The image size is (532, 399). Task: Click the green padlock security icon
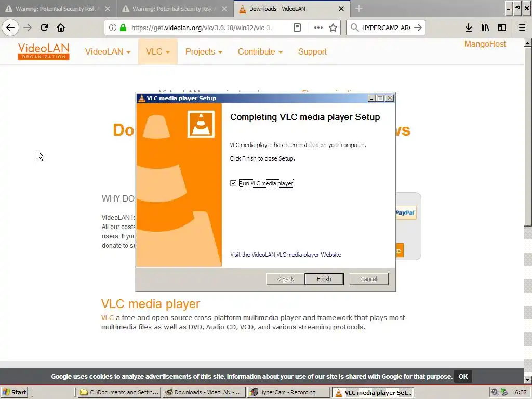point(123,28)
